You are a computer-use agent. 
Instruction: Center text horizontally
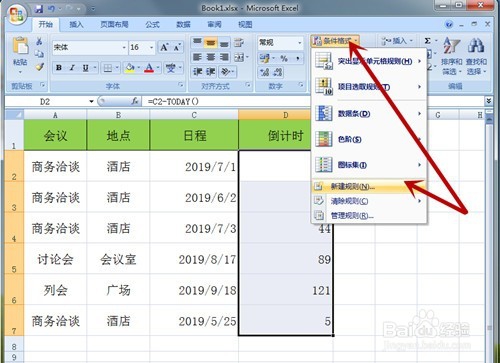(211, 57)
